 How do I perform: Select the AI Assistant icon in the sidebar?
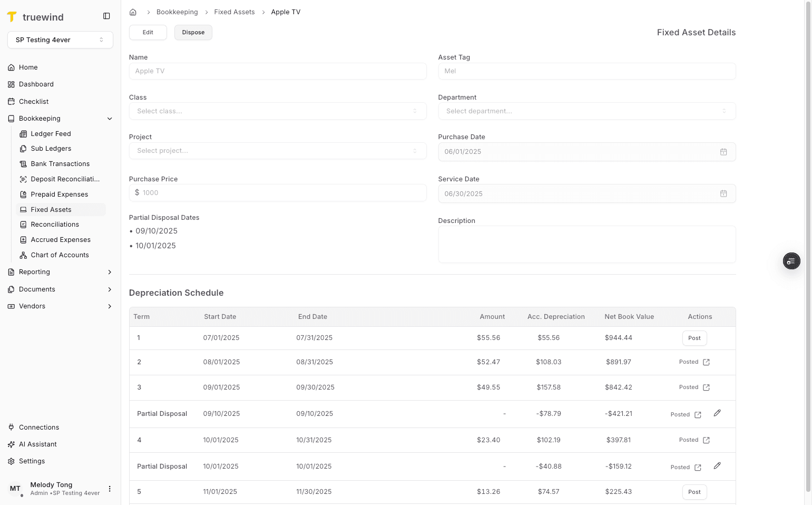pyautogui.click(x=11, y=444)
